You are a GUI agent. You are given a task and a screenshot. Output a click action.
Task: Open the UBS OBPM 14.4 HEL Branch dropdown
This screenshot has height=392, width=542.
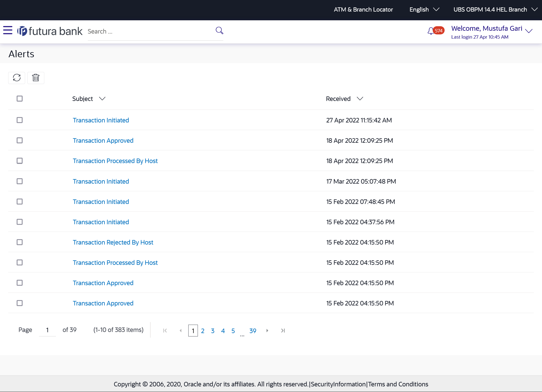click(x=495, y=10)
